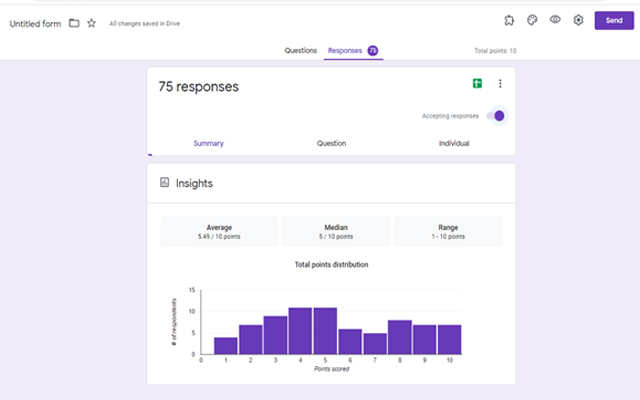Image resolution: width=640 pixels, height=400 pixels.
Task: Open the three-dot responses options menu
Action: pyautogui.click(x=500, y=84)
